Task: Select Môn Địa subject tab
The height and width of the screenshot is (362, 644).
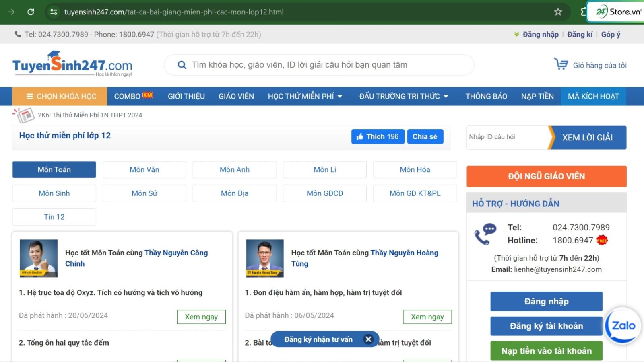Action: tap(235, 193)
